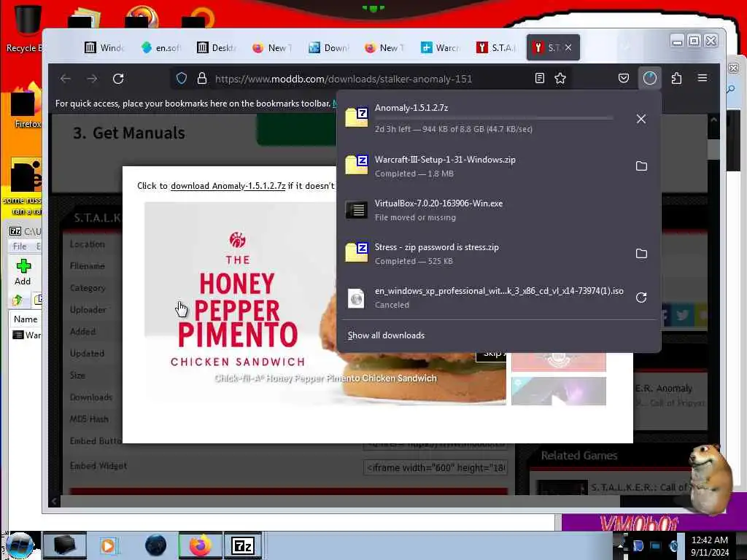Click Name column header in 7-Zip
Screen dimensions: 747x560
[x=26, y=319]
